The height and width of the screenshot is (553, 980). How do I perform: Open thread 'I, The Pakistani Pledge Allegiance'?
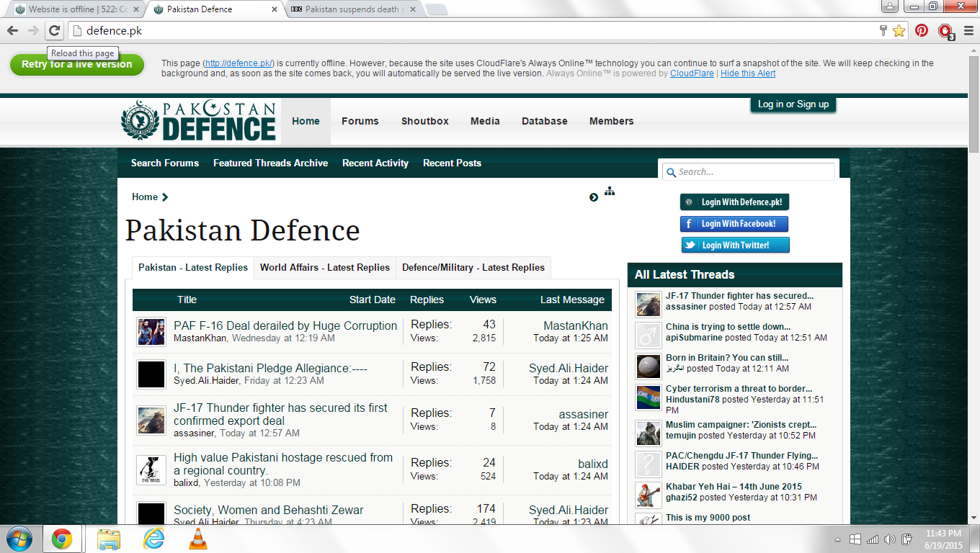tap(270, 368)
